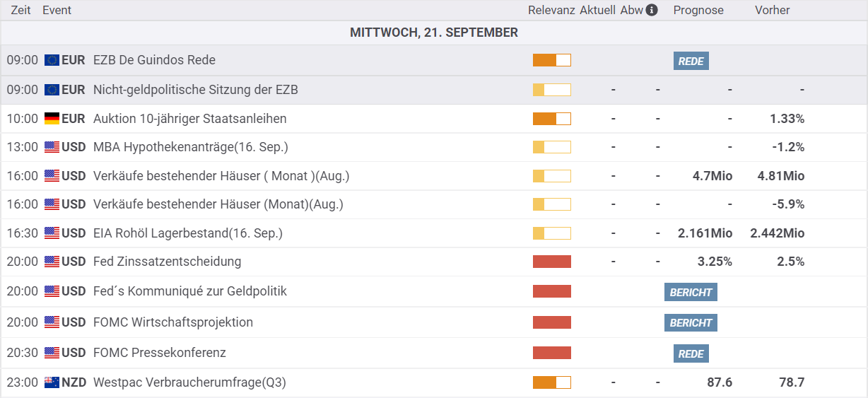This screenshot has width=868, height=398.
Task: Click German flag on Staatsanleihen auction row
Action: (52, 118)
